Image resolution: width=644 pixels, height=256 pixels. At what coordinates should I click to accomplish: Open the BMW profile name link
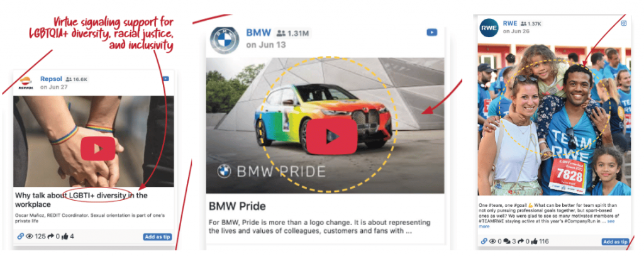tap(258, 33)
